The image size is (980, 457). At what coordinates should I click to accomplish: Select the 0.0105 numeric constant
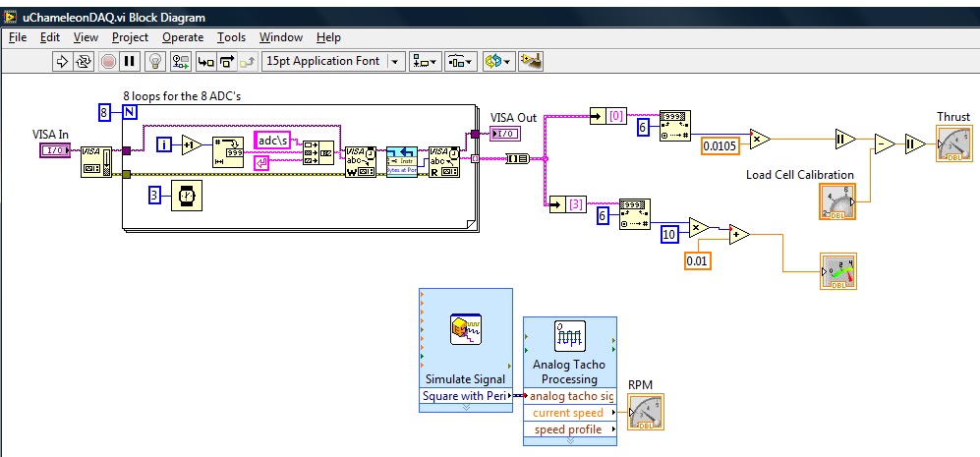pos(721,145)
